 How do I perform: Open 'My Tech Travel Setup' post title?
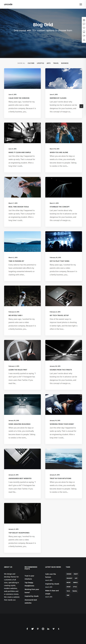[59, 315]
